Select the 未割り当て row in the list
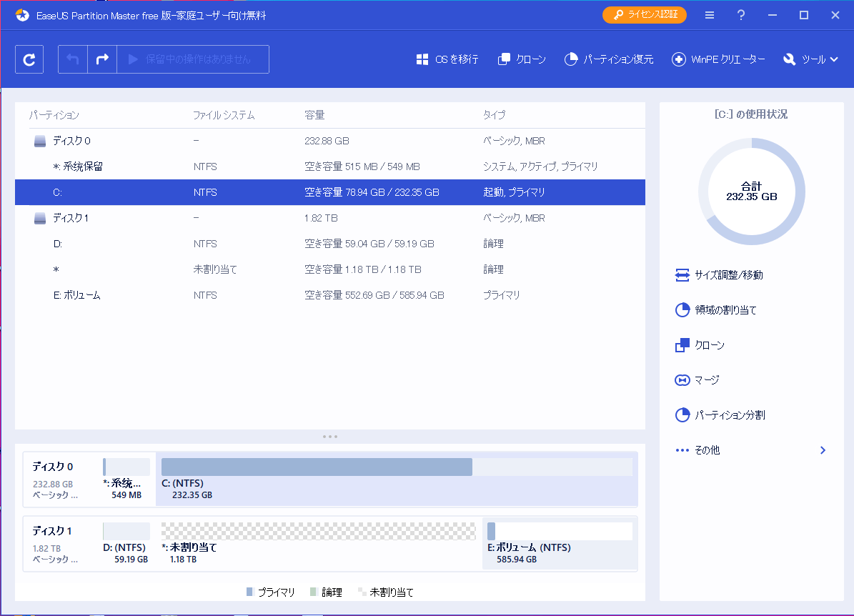The image size is (854, 616). click(330, 269)
